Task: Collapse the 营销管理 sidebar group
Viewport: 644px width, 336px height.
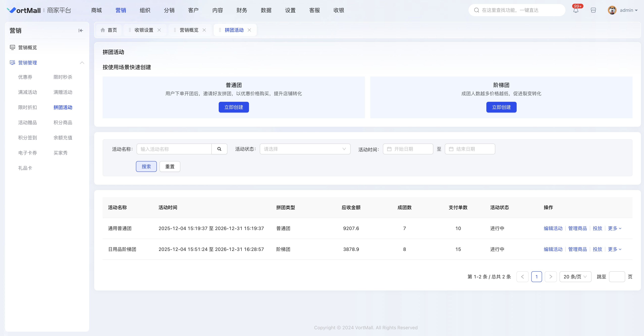Action: (82, 63)
